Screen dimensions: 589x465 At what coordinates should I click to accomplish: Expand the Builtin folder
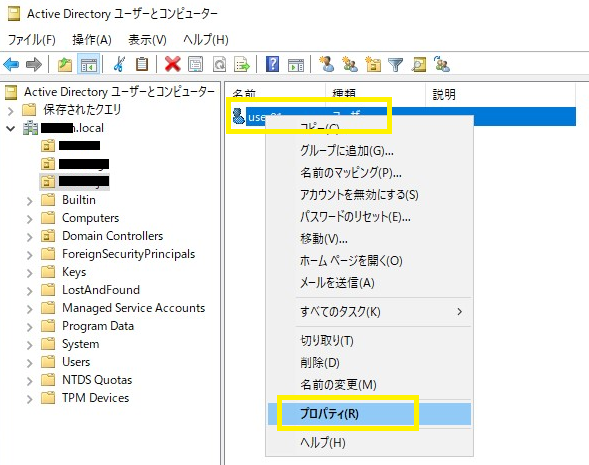[x=29, y=201]
